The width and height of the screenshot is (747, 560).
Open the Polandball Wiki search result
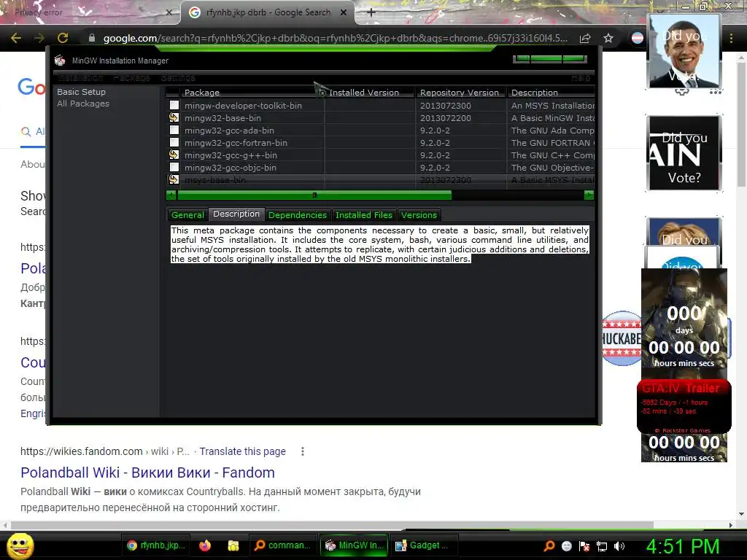tap(147, 472)
